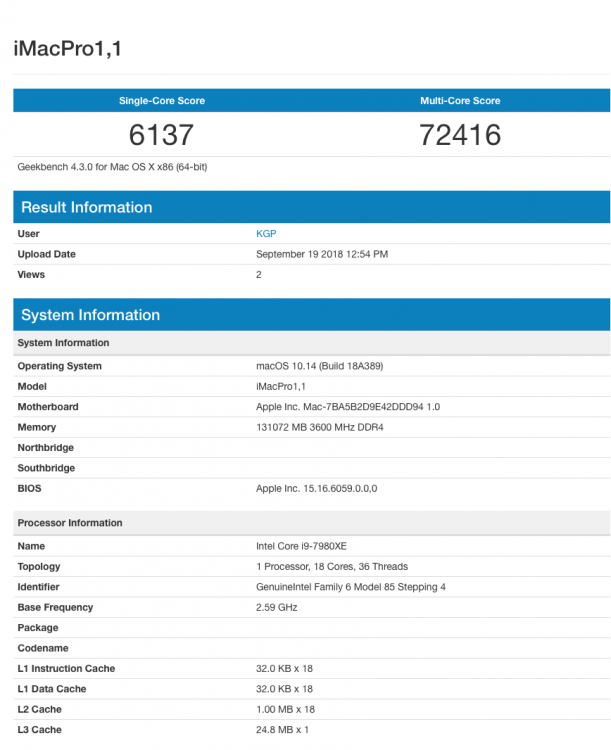Viewport: 611px width, 750px height.
Task: Click the Multi-Core Score header
Action: coord(460,100)
